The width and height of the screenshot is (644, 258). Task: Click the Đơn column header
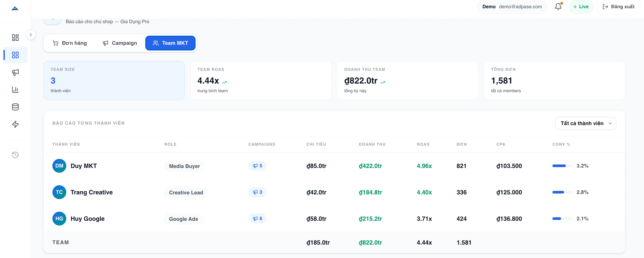pyautogui.click(x=461, y=144)
